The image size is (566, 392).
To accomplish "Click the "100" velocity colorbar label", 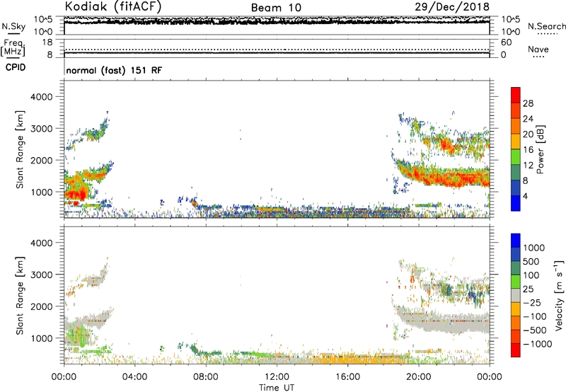I will click(531, 275).
